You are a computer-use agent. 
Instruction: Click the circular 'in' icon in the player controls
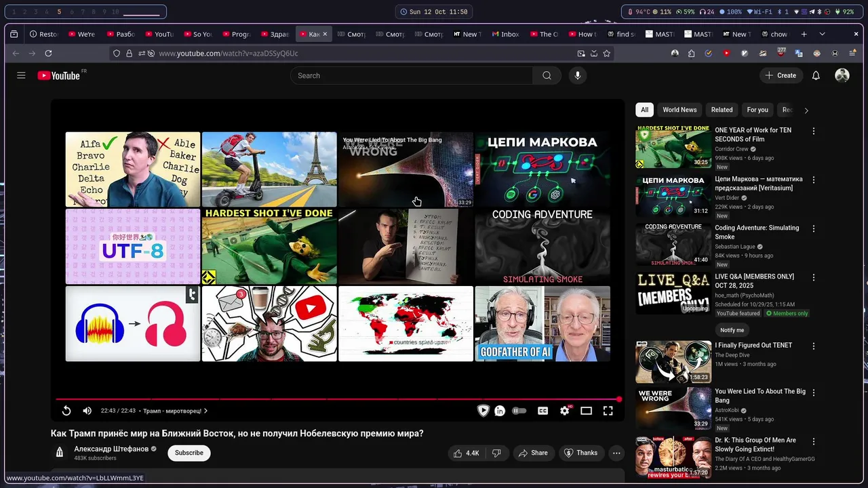point(500,411)
